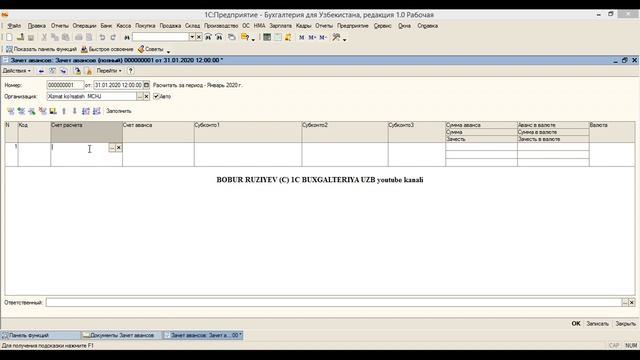
Task: Click the Sort ascending icon above the table
Action: 86,111
